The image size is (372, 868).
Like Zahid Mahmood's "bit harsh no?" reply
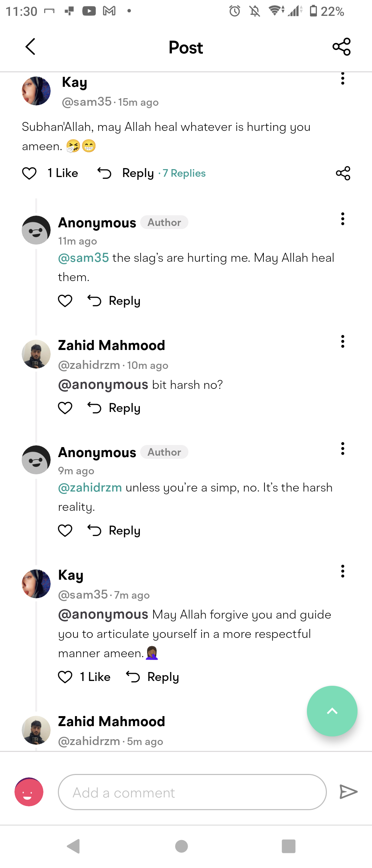click(65, 408)
